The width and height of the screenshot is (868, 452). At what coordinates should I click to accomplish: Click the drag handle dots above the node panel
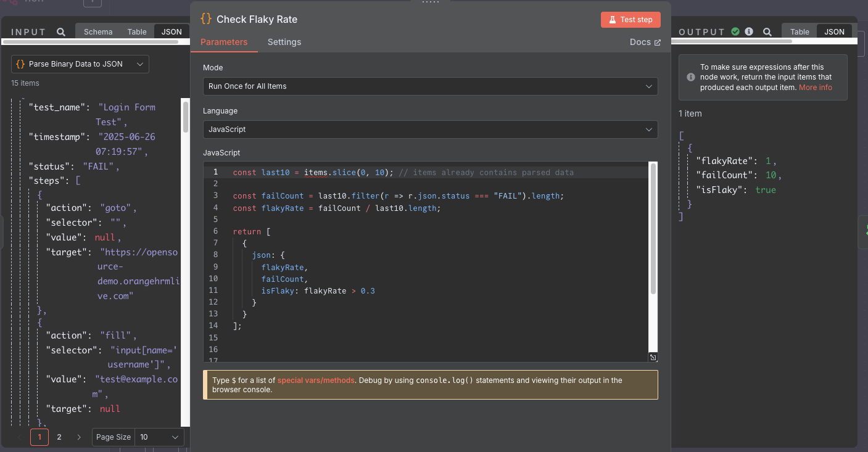point(430,2)
